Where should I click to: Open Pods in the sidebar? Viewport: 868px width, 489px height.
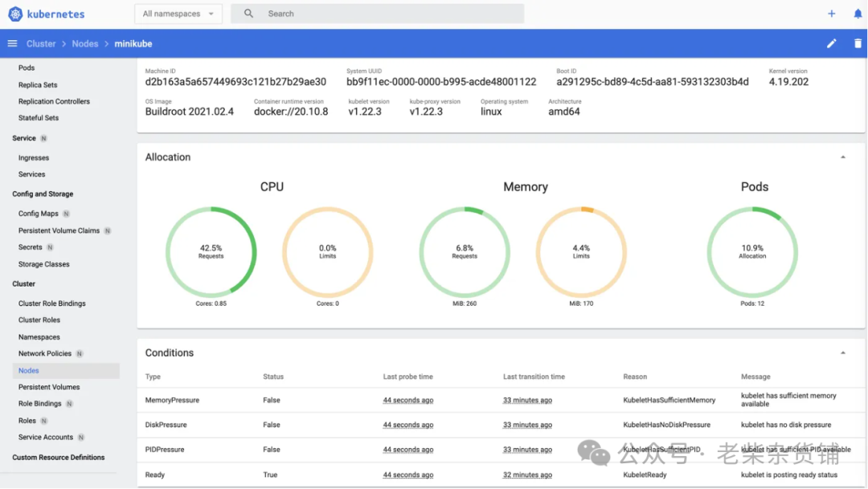[x=27, y=67]
